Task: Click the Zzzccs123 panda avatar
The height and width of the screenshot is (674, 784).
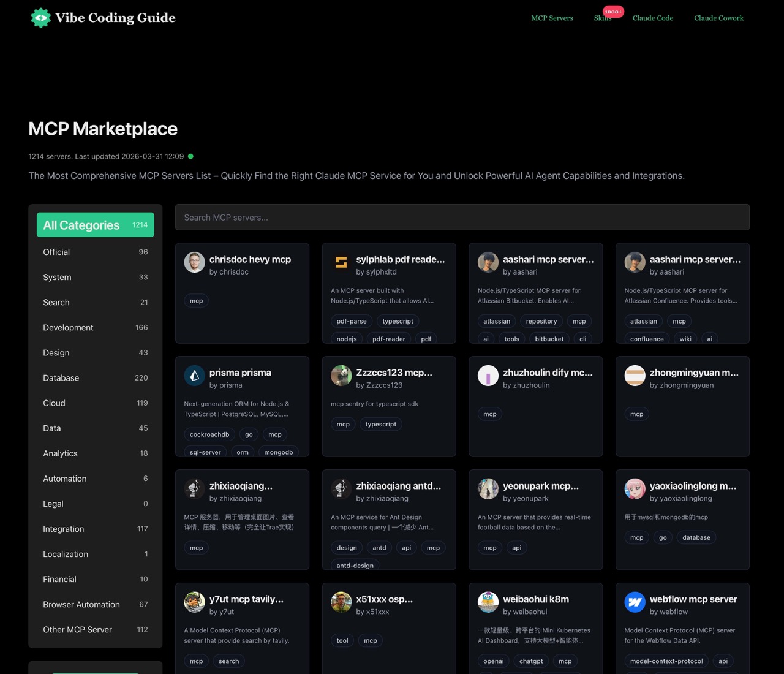Action: (341, 376)
